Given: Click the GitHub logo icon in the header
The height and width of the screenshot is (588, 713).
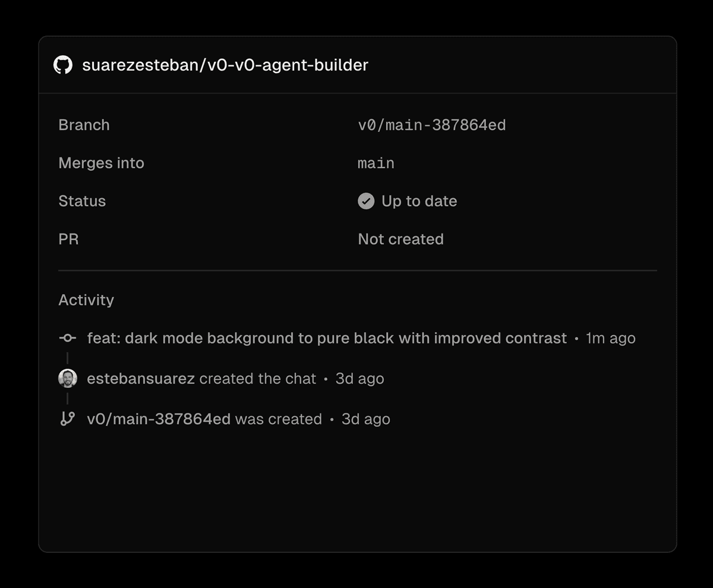Looking at the screenshot, I should pyautogui.click(x=62, y=65).
